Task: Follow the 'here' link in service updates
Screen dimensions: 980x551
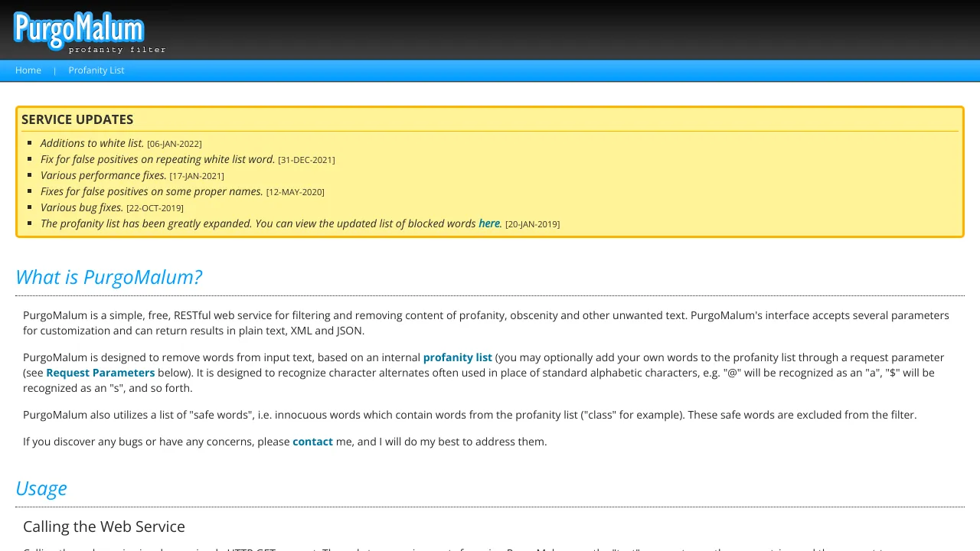Action: 489,223
